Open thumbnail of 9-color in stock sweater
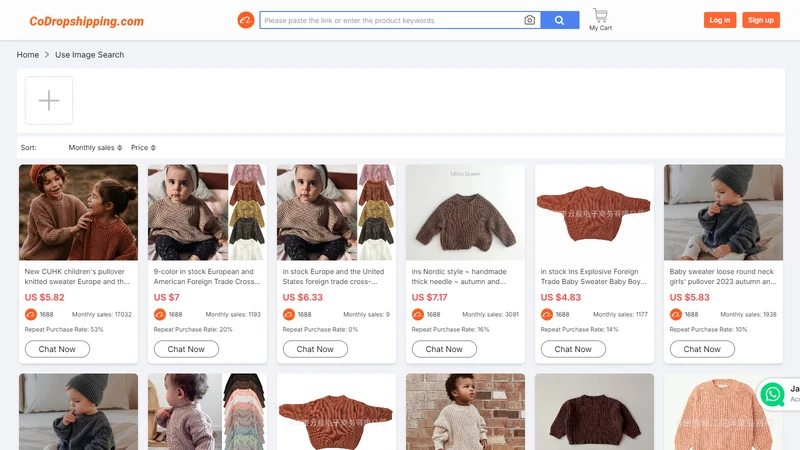800x450 pixels. [x=207, y=212]
